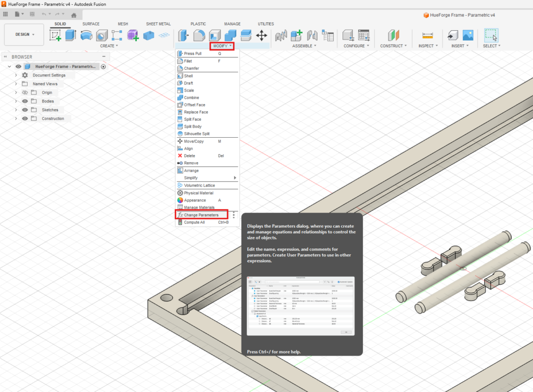Click the Appearance color wheel entry
This screenshot has width=533, height=392.
[195, 200]
